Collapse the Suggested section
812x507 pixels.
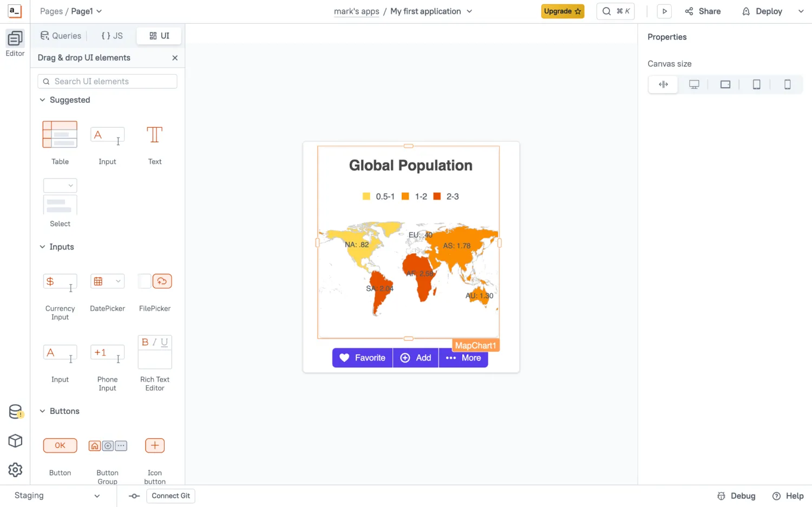[42, 100]
